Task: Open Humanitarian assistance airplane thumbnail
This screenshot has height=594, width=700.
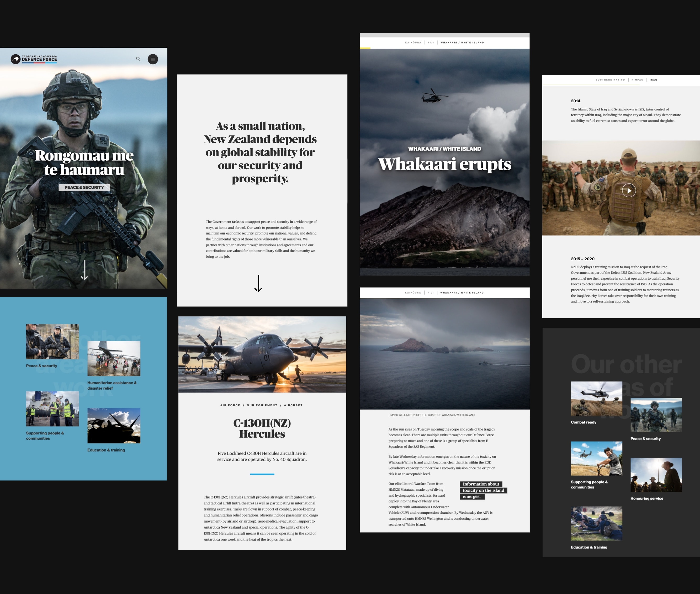Action: point(114,358)
